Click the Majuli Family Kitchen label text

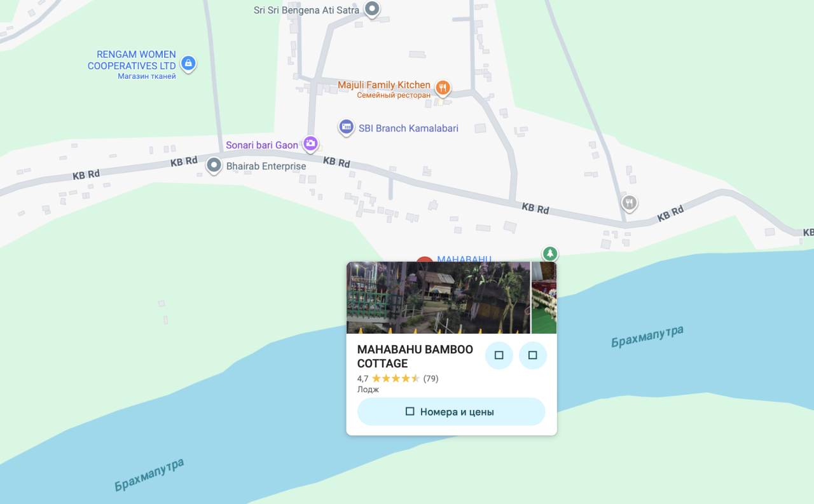click(x=384, y=85)
